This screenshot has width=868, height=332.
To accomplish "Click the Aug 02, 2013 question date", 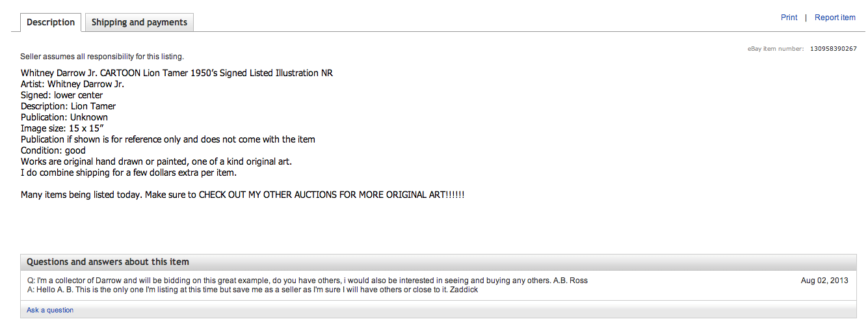I will pos(824,281).
